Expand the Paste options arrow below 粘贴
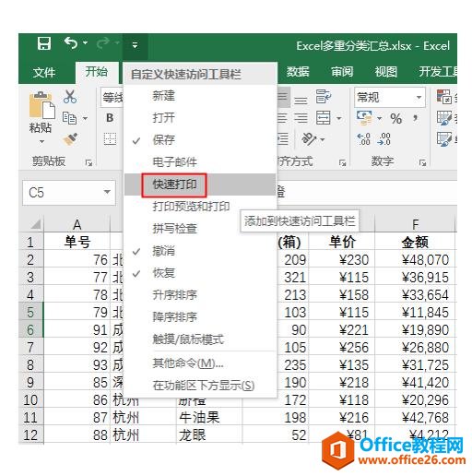This screenshot has width=472, height=476. point(41,141)
